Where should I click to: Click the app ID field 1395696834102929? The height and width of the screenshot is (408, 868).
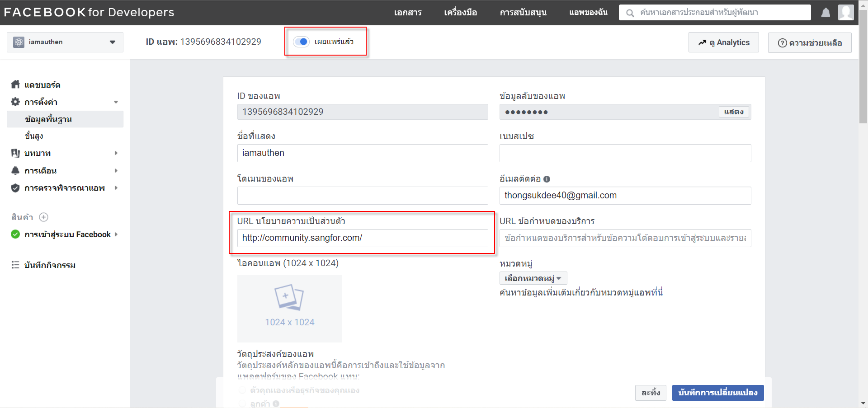pyautogui.click(x=363, y=112)
